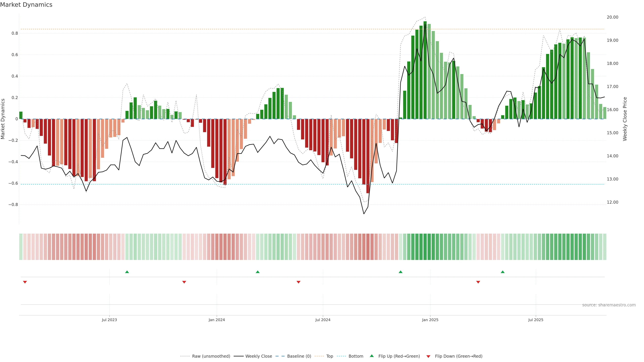Click the green flip-up marker before Jan 2025
Viewport: 644px width, 362px height.
(x=400, y=272)
